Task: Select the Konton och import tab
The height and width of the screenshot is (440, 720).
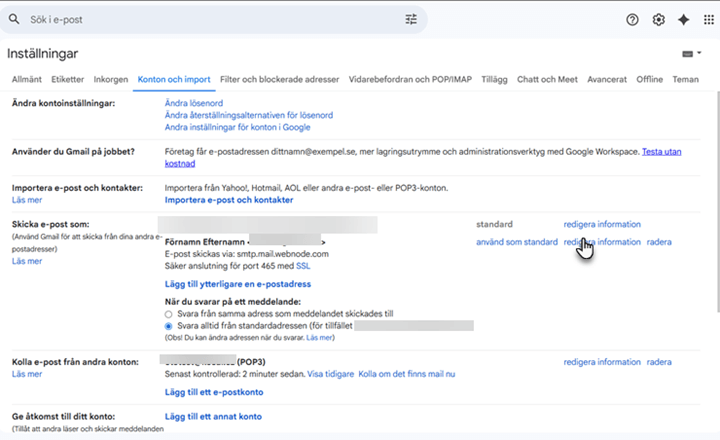Action: pos(174,79)
